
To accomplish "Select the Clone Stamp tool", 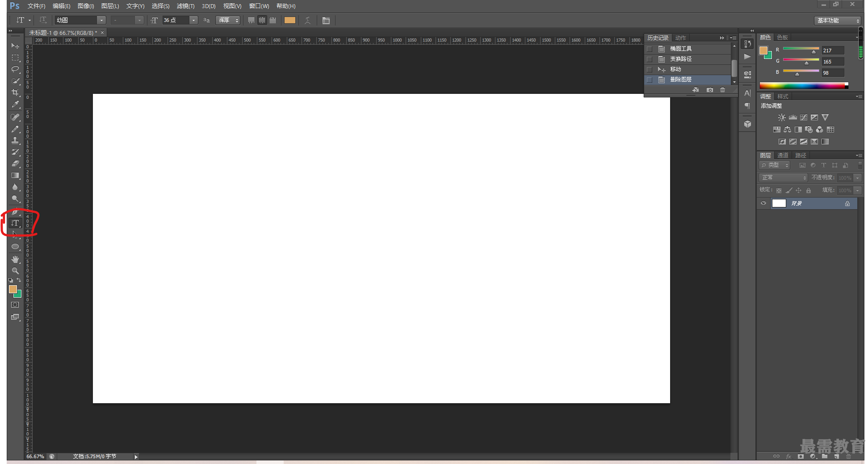I will click(15, 140).
